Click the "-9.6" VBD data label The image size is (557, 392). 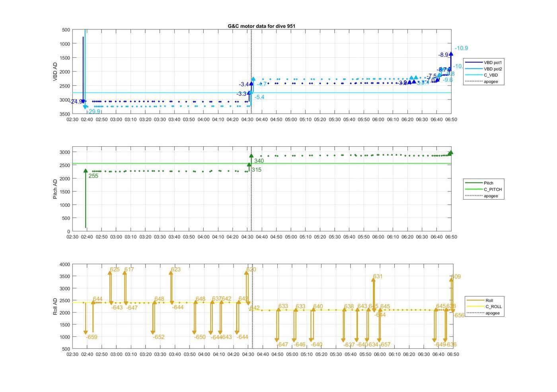[x=448, y=80]
